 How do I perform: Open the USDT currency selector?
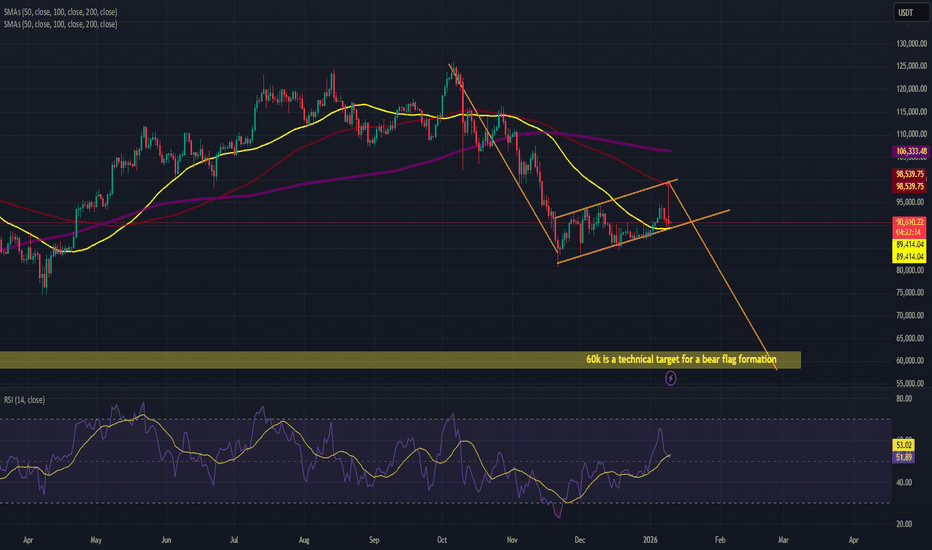906,14
